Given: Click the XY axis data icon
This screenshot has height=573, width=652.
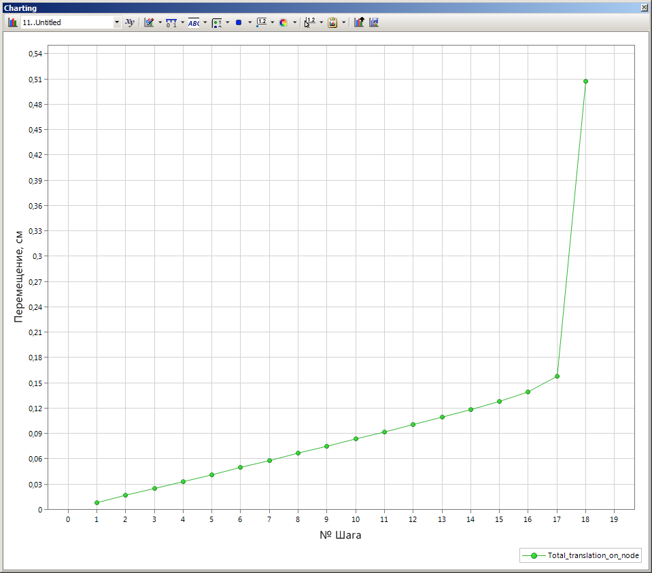Looking at the screenshot, I should tap(130, 22).
